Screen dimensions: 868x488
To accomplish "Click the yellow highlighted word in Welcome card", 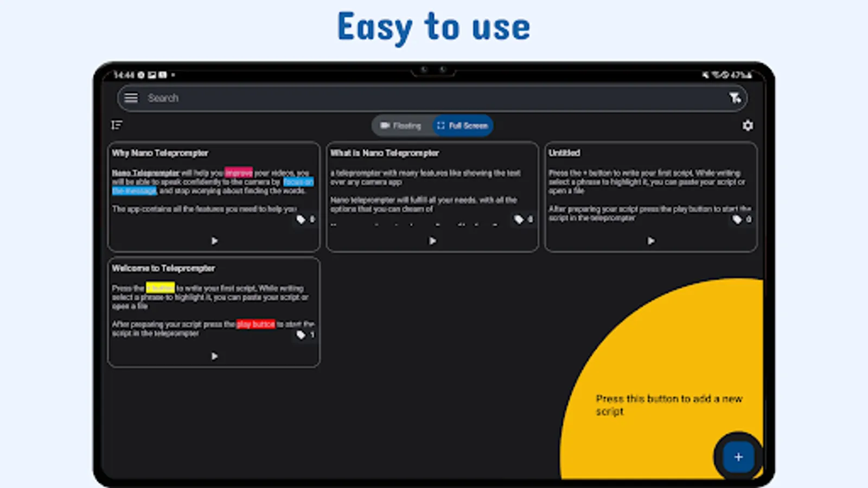I will (160, 288).
